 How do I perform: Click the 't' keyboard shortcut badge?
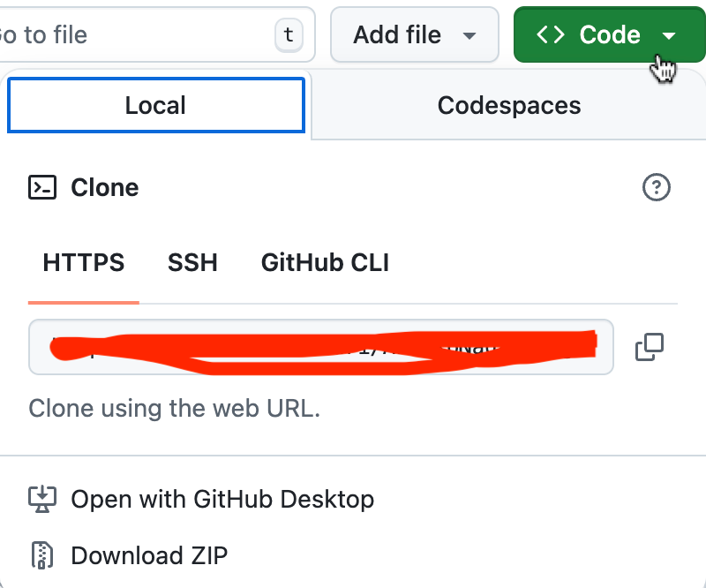[x=289, y=34]
